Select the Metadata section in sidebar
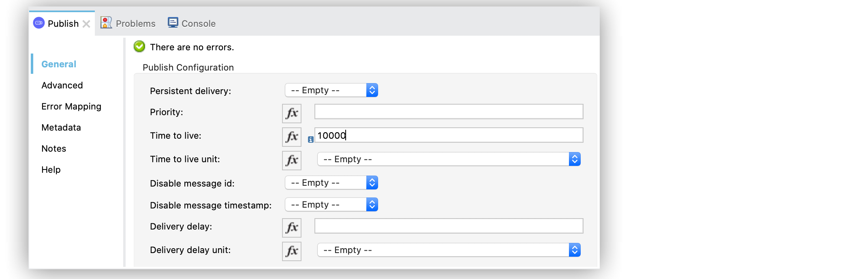The width and height of the screenshot is (868, 279). [61, 127]
